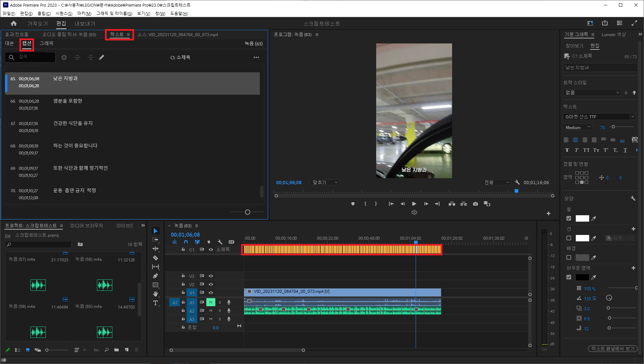Select Track Select Forward tool
Viewport: 644px width, 364px height.
point(155,240)
